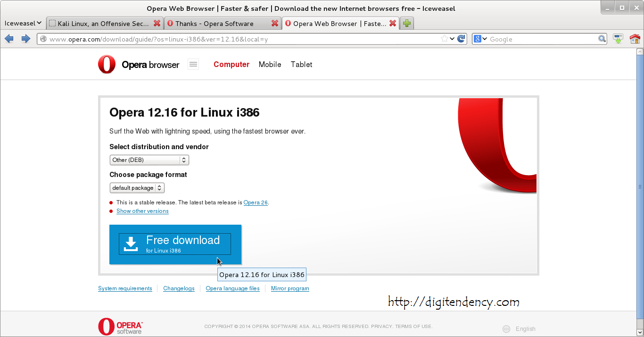The width and height of the screenshot is (644, 337).
Task: Click the Opera favicon on Thanks tab
Action: (170, 23)
